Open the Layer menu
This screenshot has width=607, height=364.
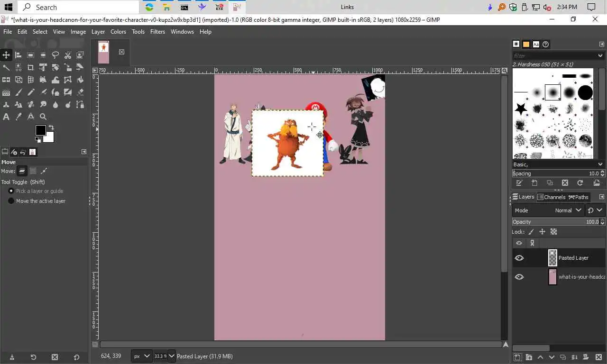98,32
